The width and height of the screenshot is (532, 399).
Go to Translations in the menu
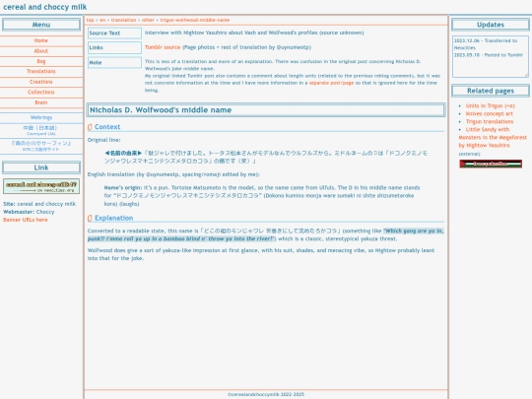(41, 72)
